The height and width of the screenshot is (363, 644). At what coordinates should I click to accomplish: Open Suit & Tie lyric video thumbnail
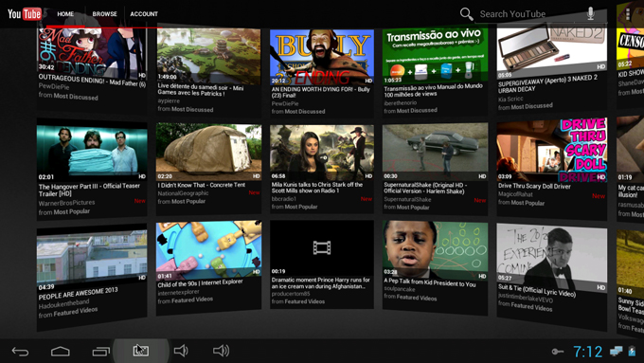552,258
